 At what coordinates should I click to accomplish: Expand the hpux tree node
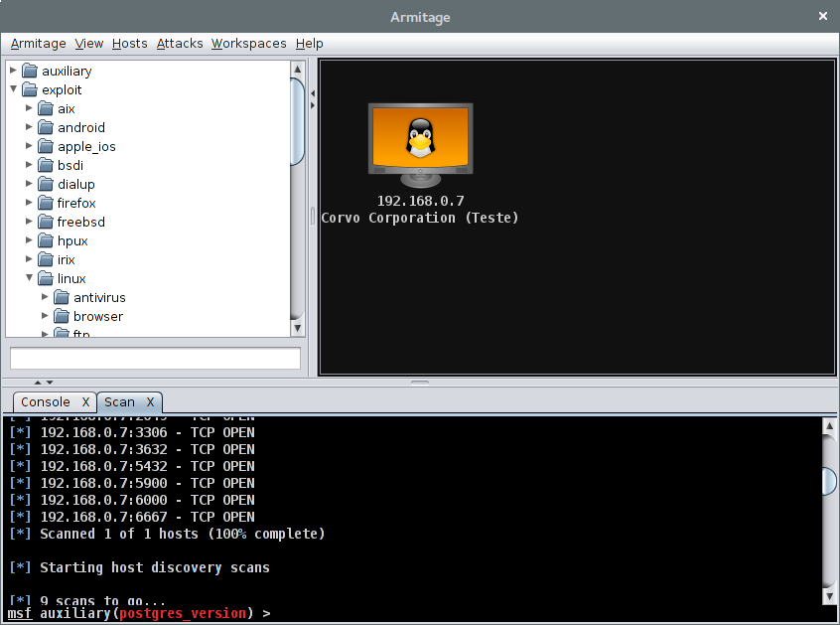pos(29,240)
